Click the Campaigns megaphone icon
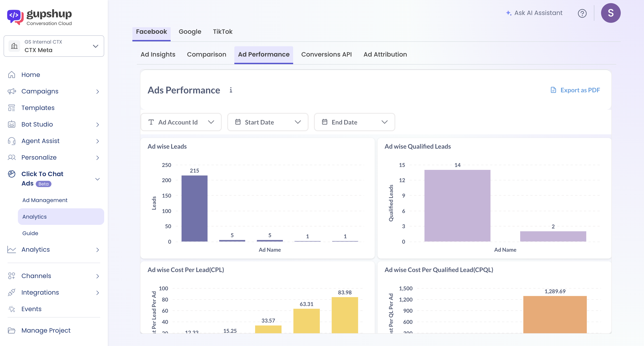 [11, 91]
